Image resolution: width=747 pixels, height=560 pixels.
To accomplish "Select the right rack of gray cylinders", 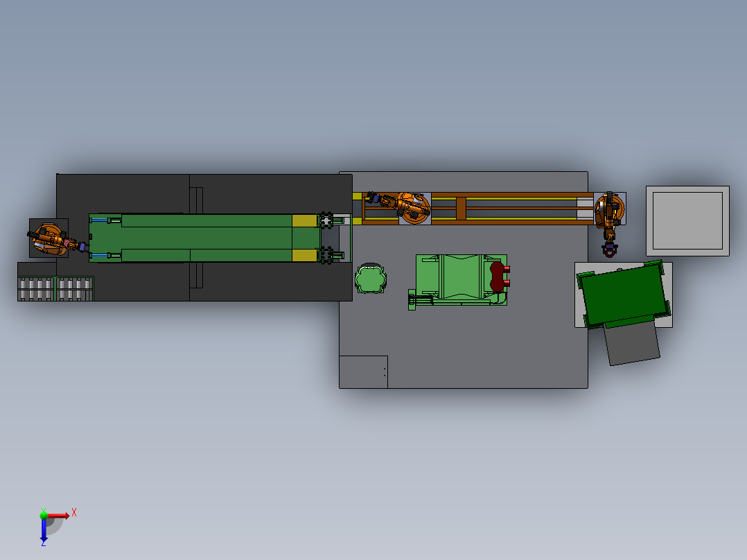I will point(74,289).
